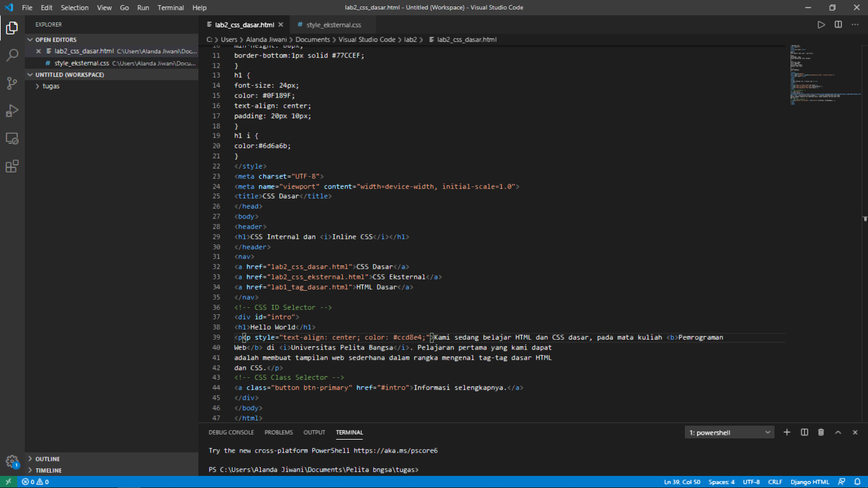Open errors and warnings count in status bar

pyautogui.click(x=35, y=482)
